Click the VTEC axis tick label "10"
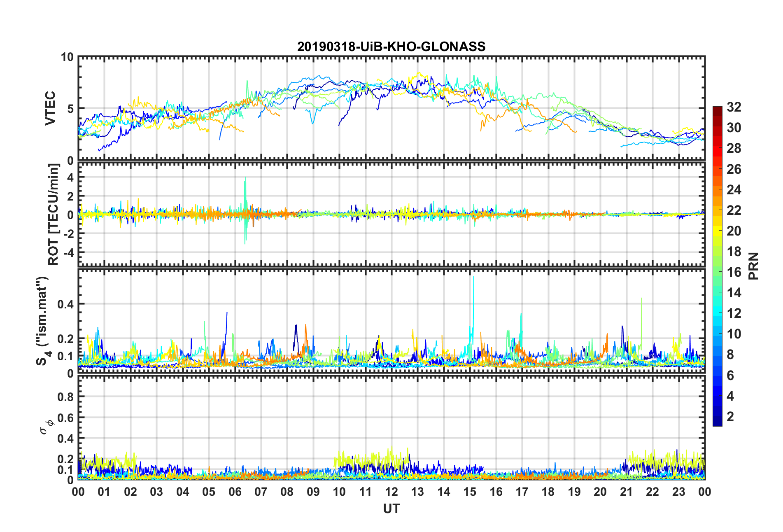This screenshot has width=783, height=532. [67, 57]
